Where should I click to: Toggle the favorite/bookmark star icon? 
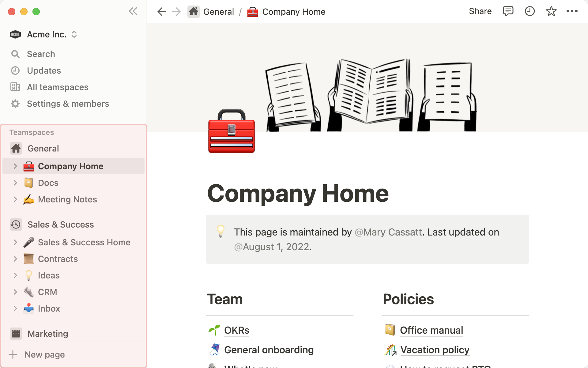pyautogui.click(x=551, y=11)
